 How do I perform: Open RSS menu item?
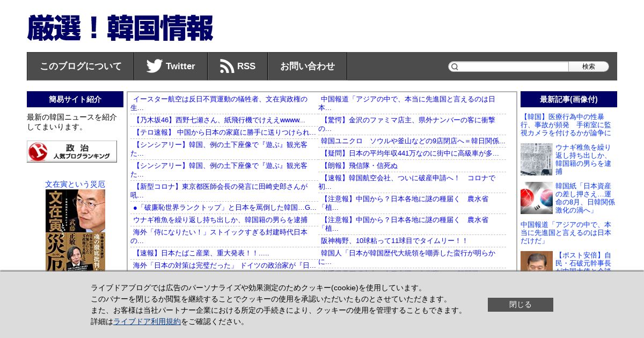click(238, 66)
